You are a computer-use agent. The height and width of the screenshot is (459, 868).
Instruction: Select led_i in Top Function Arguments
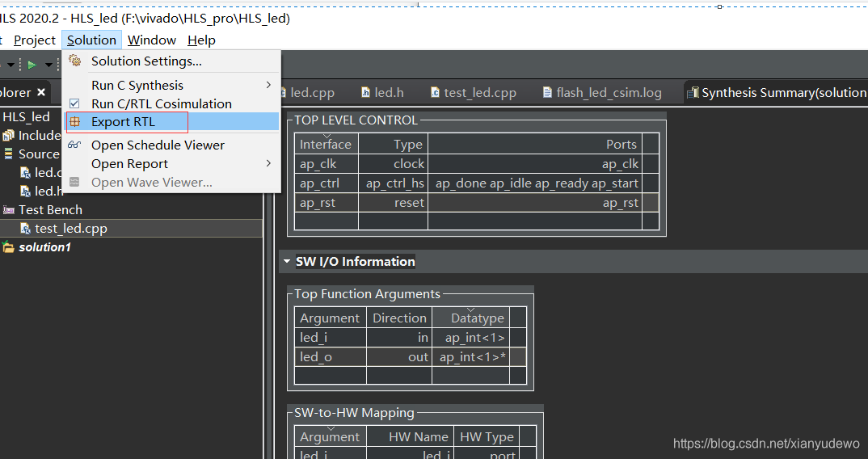click(x=331, y=338)
